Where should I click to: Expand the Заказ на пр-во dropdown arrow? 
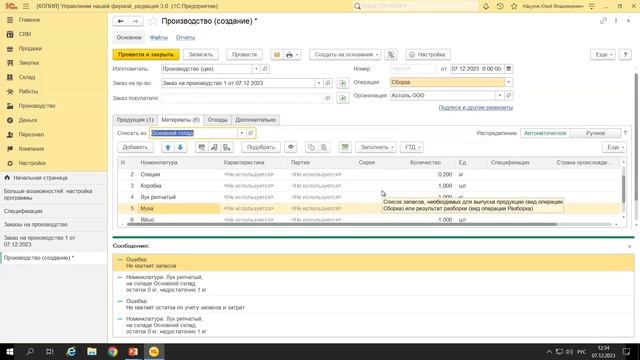click(x=319, y=83)
